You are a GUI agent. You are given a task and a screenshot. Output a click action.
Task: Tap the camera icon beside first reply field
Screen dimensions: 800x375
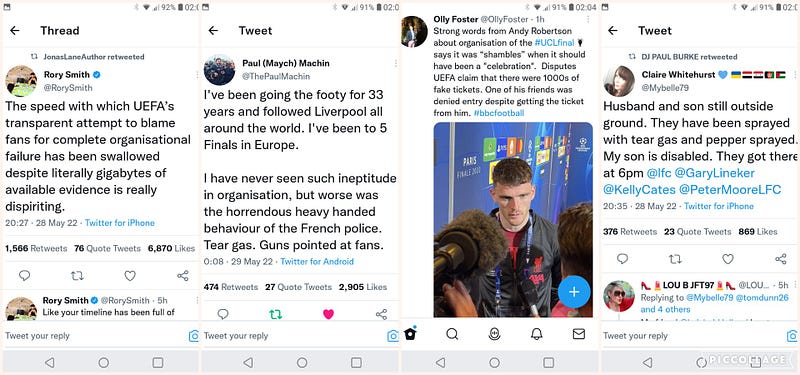(193, 336)
